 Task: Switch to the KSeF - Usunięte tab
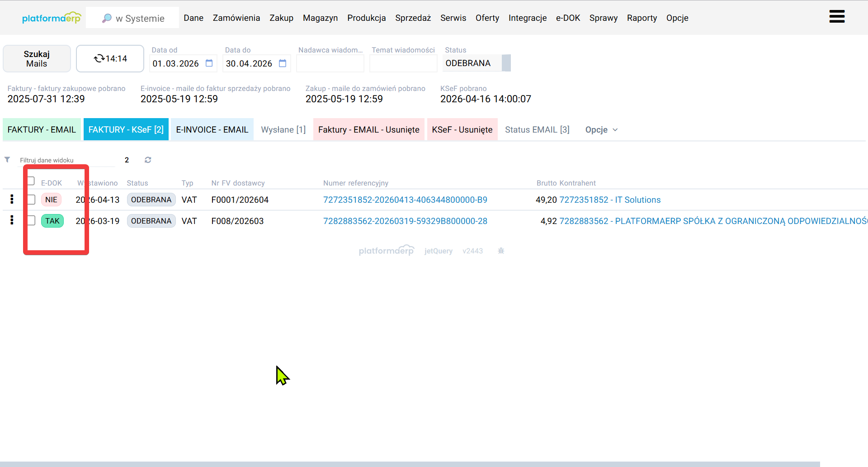point(462,130)
